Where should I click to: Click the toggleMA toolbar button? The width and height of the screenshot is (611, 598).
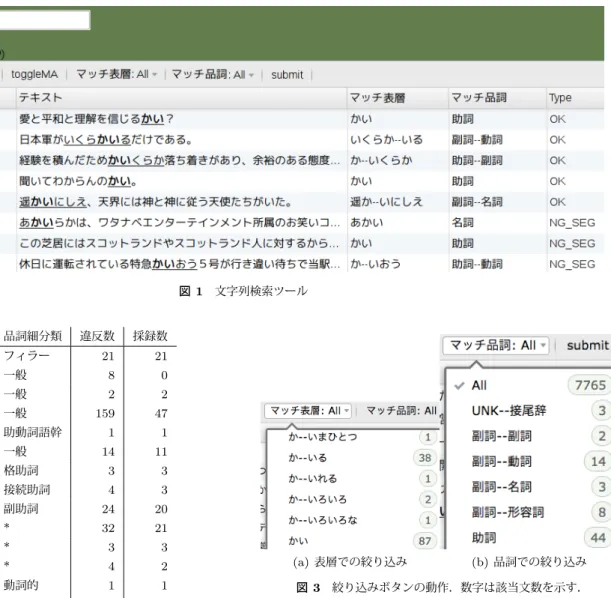[34, 74]
